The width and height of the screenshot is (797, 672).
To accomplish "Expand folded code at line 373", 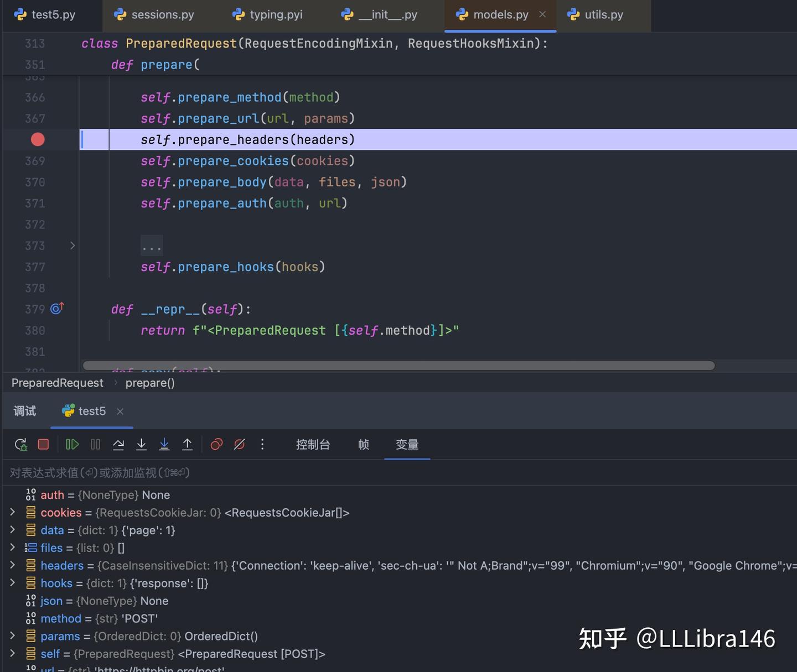I will (73, 246).
